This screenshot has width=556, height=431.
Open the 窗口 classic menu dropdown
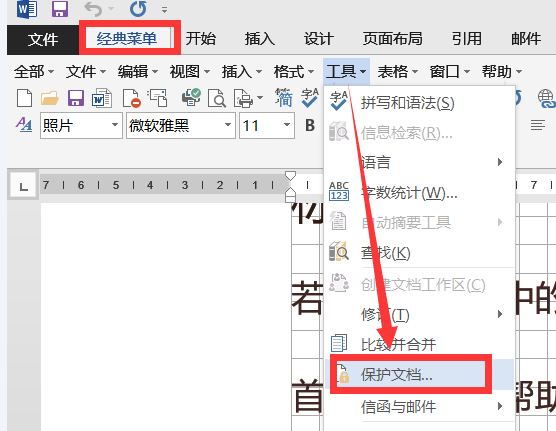point(450,72)
